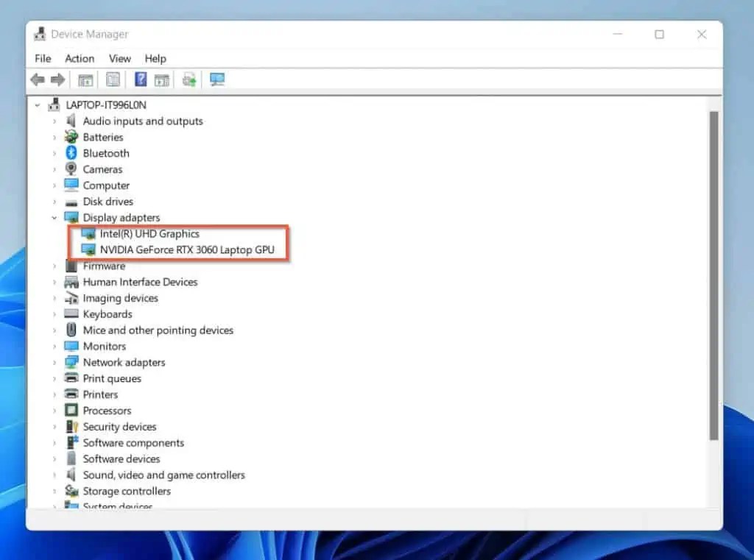
Task: Collapse the Display adapters category
Action: point(54,217)
